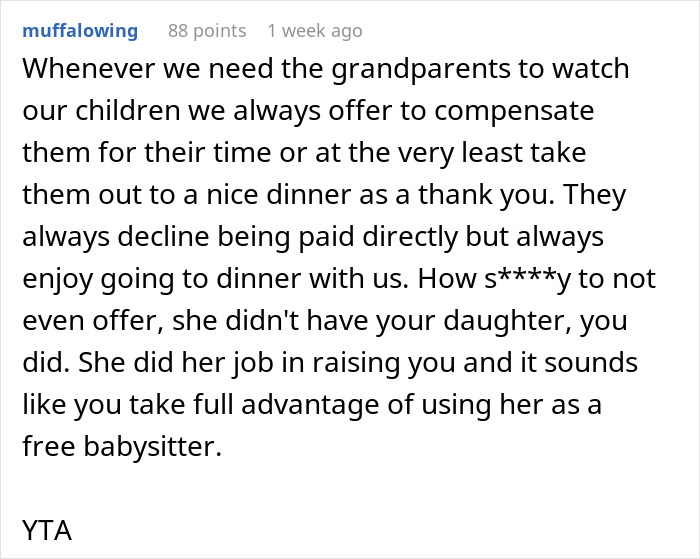
Task: Click the word compensate in the comment
Action: [514, 111]
